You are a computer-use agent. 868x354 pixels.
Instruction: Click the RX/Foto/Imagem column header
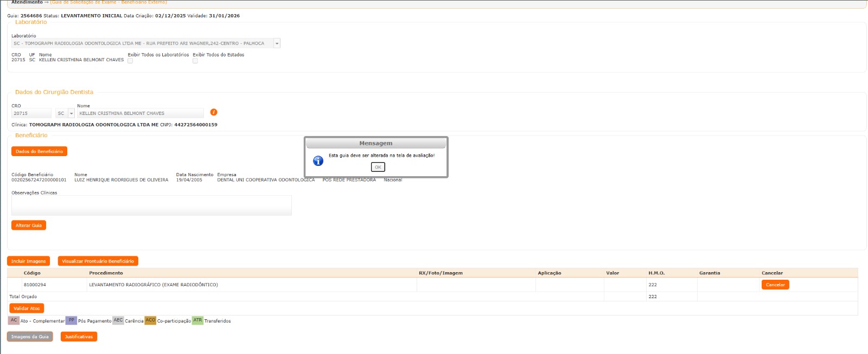coord(441,273)
